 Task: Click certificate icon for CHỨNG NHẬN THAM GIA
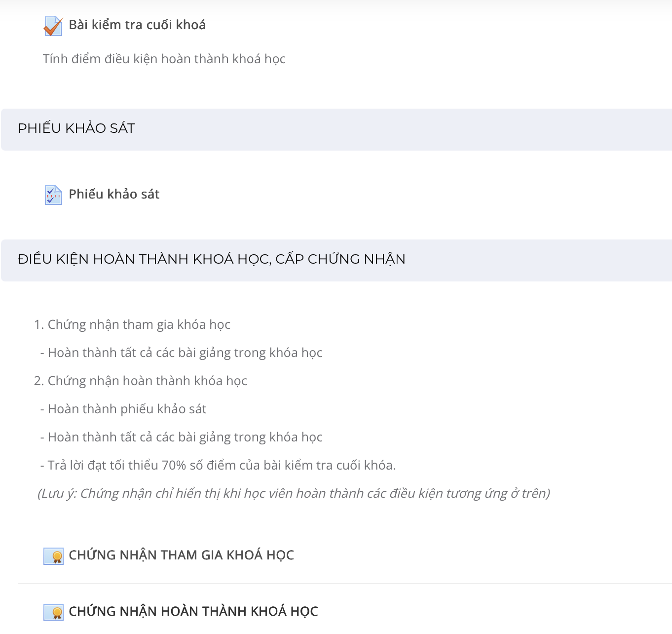[53, 556]
